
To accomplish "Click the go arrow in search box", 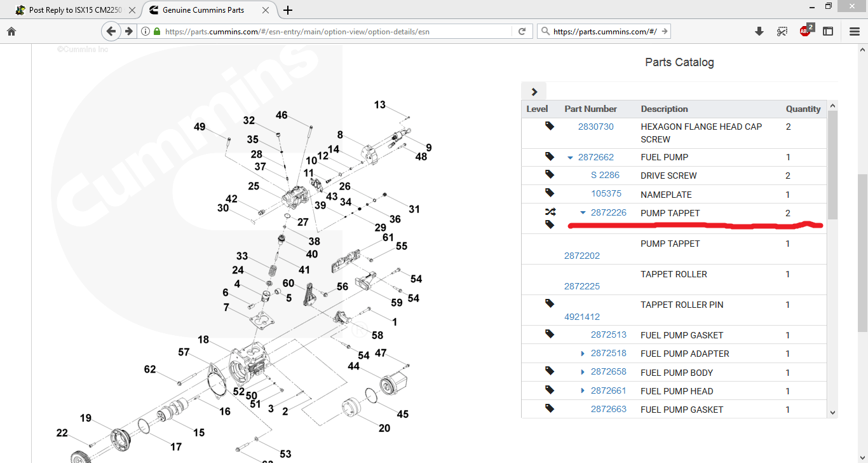I will (x=665, y=31).
